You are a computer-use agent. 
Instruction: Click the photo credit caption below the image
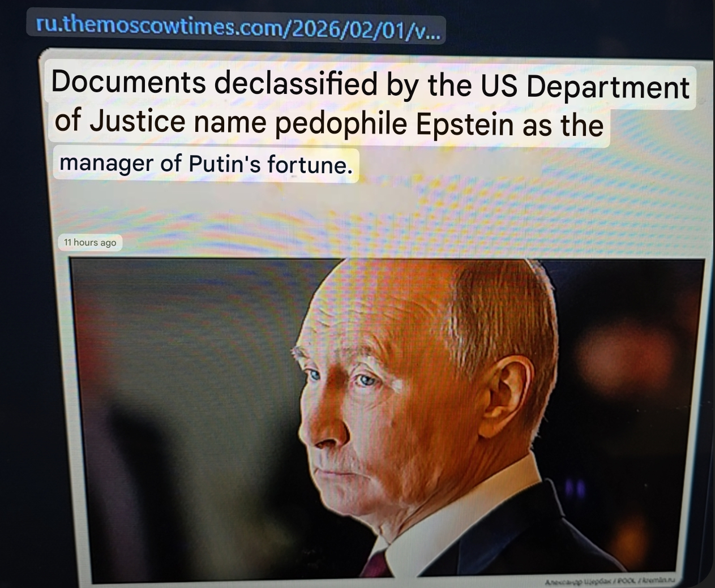pyautogui.click(x=611, y=581)
